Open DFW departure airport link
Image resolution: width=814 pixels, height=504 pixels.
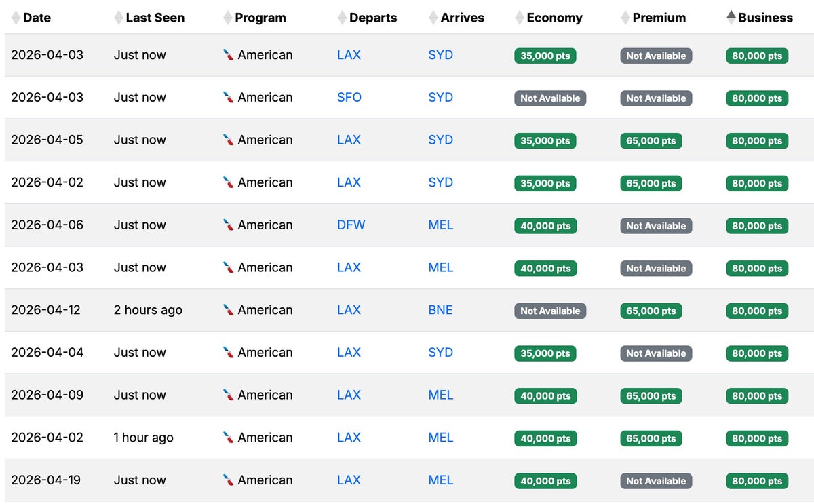coord(351,225)
